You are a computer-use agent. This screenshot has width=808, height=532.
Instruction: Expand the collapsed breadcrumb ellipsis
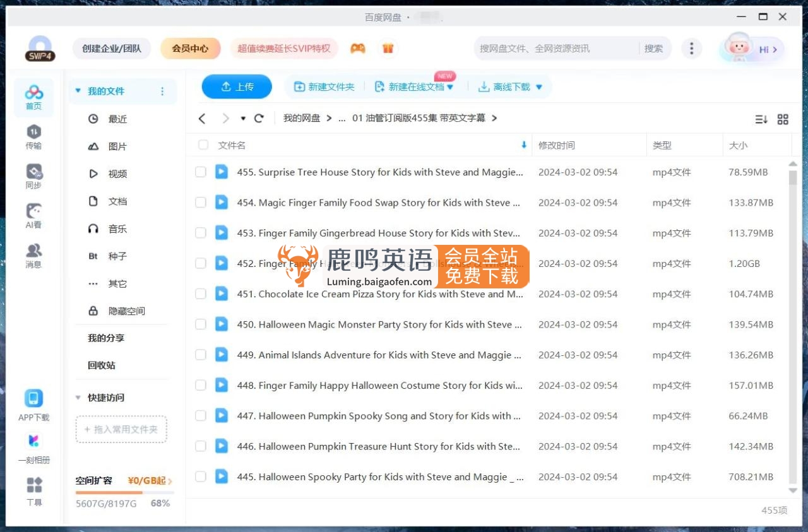(342, 118)
